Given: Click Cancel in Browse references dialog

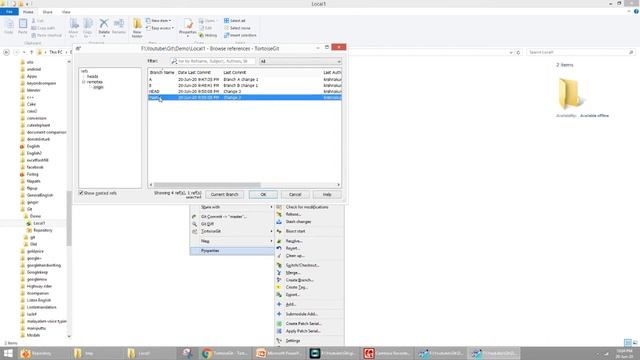Looking at the screenshot, I should point(295,195).
